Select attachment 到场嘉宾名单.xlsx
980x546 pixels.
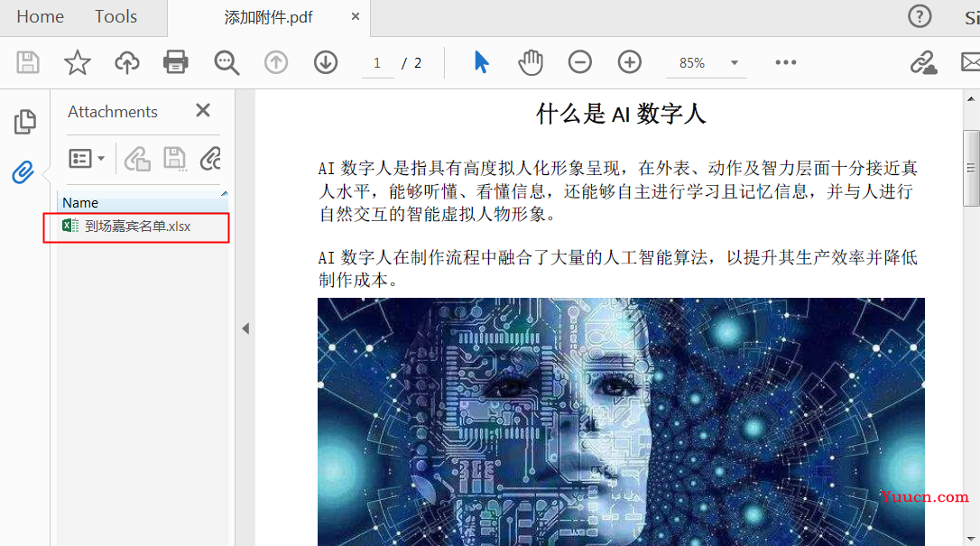tap(136, 227)
